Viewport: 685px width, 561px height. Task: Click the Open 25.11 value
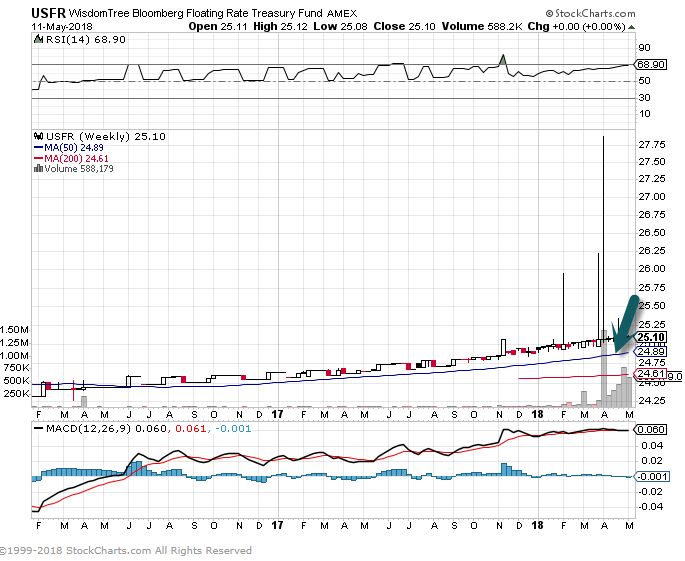pos(218,26)
